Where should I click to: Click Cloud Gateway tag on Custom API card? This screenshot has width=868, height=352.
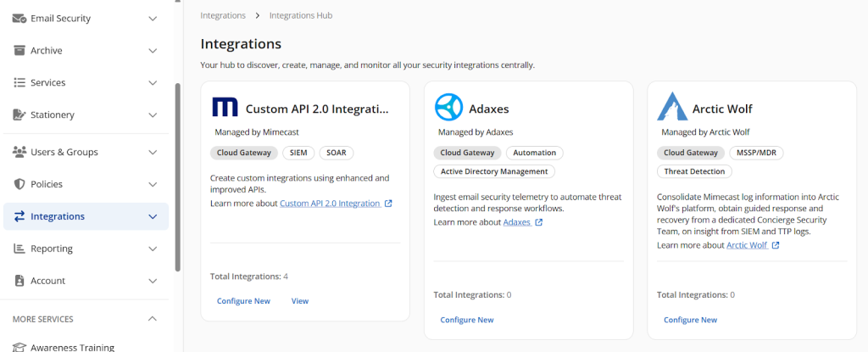244,153
